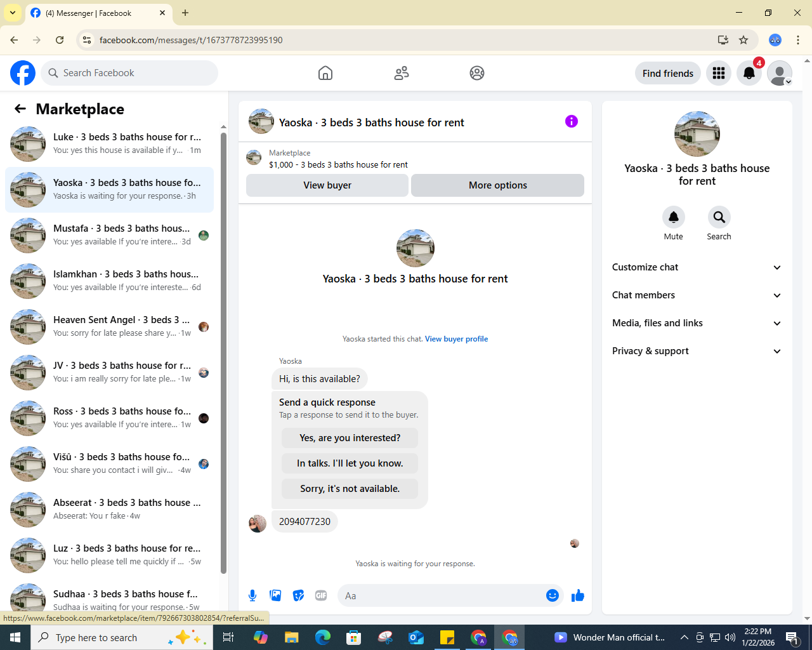This screenshot has height=650, width=812.
Task: Open the Islamkhan conversation
Action: click(109, 281)
